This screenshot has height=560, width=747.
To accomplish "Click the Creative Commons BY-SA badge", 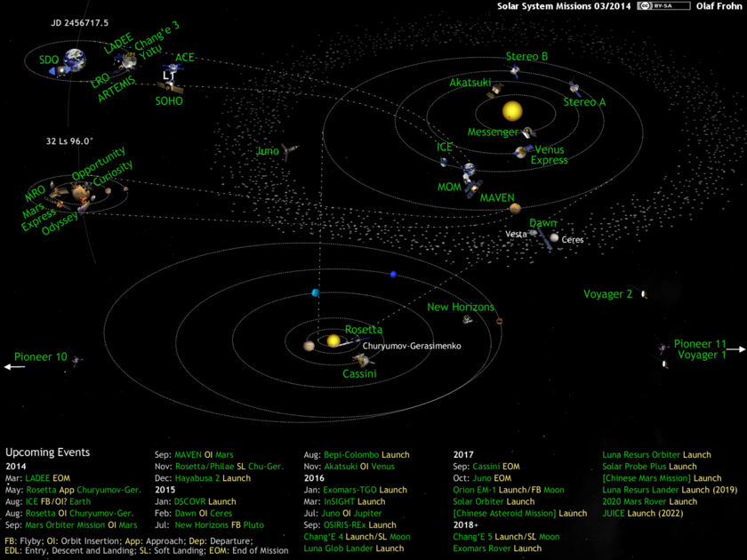I will pos(663,6).
